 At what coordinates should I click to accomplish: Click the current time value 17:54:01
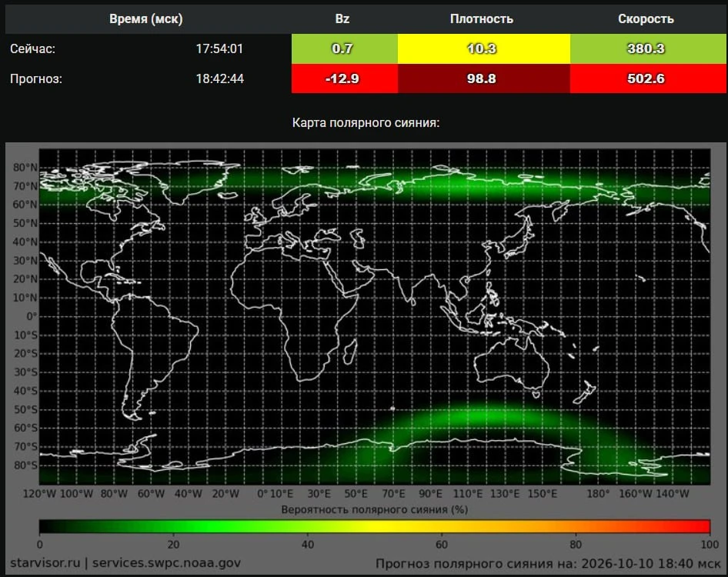tap(219, 48)
